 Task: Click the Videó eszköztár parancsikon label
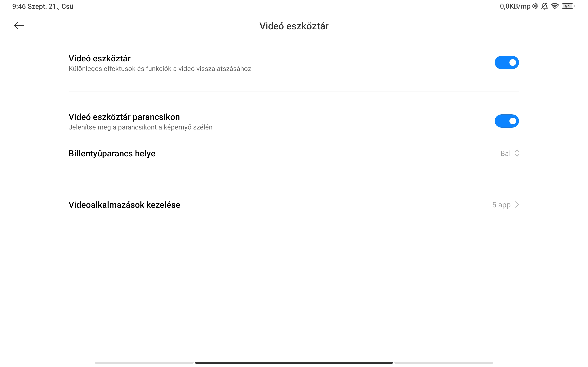124,117
